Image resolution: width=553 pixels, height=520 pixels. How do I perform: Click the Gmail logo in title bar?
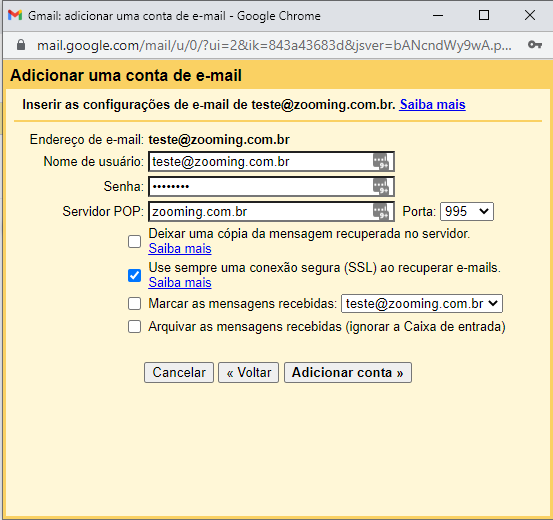[x=15, y=15]
